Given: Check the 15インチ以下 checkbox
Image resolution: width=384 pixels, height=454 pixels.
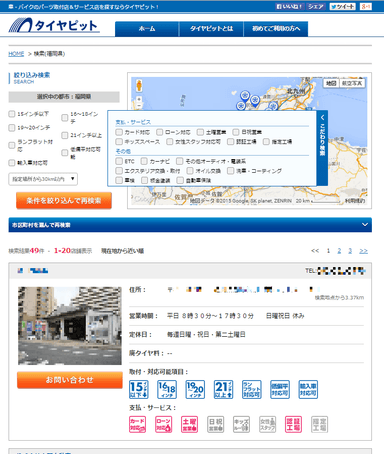Looking at the screenshot, I should point(12,114).
